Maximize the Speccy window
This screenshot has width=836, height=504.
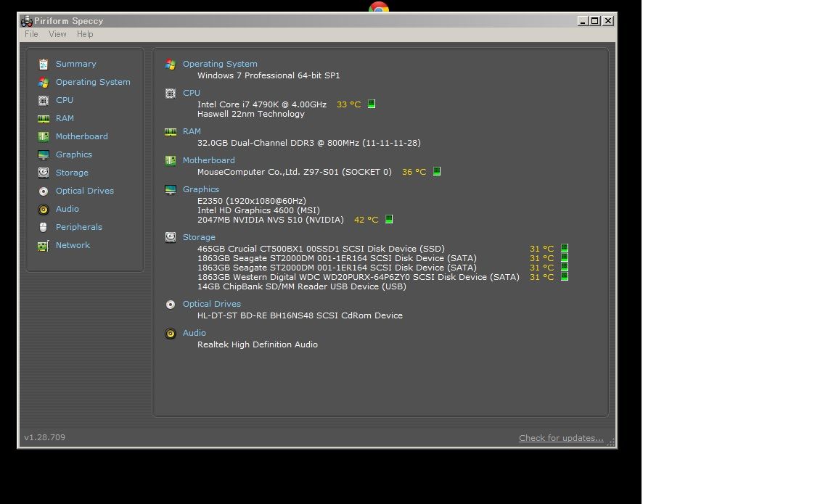coord(595,21)
